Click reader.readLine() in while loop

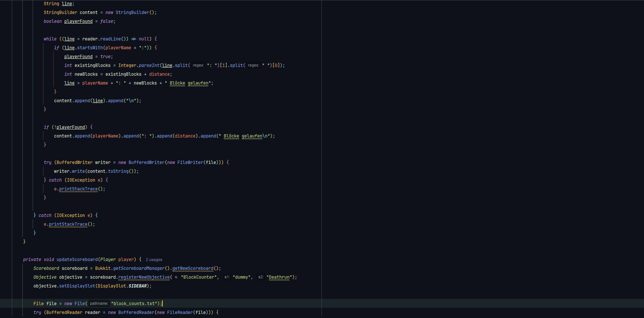(x=105, y=39)
